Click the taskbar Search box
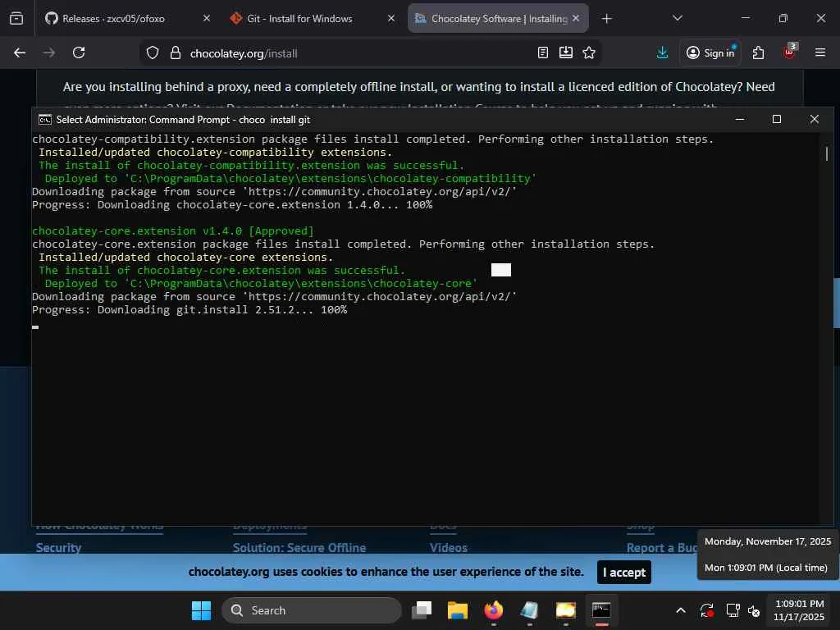840x630 pixels. 311,610
